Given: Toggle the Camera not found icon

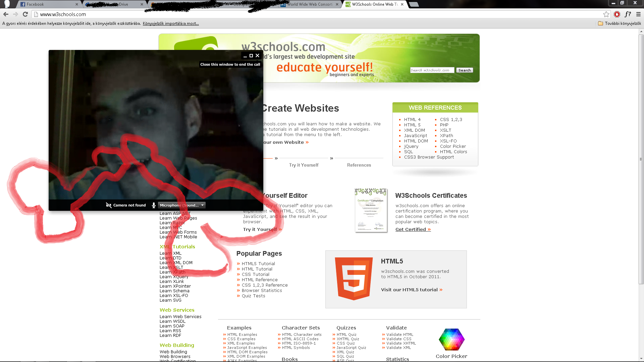Looking at the screenshot, I should pos(109,205).
